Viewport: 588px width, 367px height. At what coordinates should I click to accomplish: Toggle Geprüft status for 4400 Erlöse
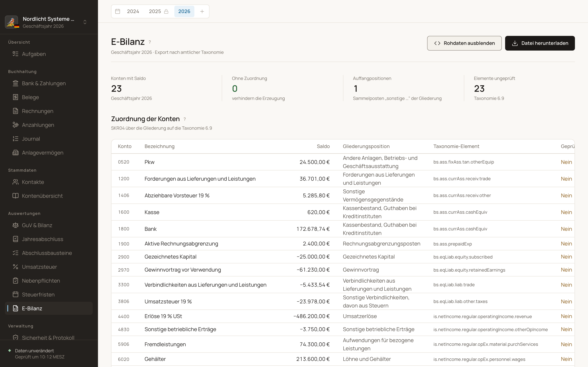pyautogui.click(x=566, y=316)
